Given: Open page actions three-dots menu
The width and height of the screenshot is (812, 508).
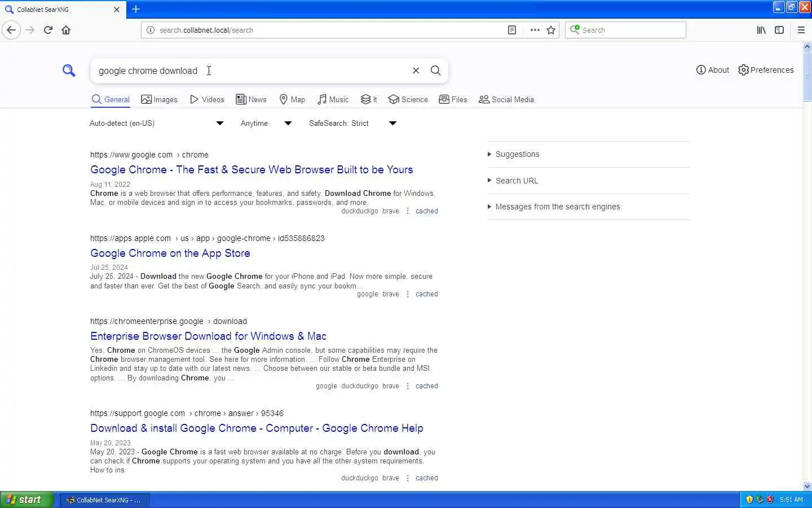Looking at the screenshot, I should pos(535,30).
